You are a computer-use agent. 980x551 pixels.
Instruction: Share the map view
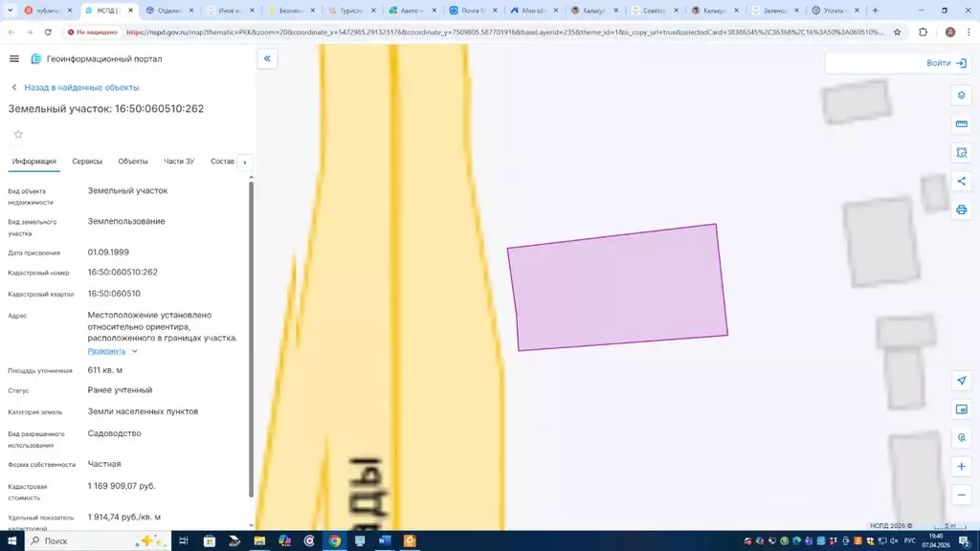pos(961,181)
